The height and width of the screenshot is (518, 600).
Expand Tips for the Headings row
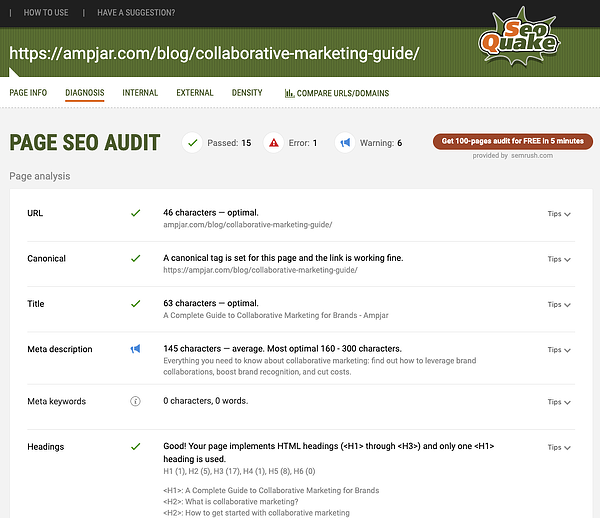[559, 447]
